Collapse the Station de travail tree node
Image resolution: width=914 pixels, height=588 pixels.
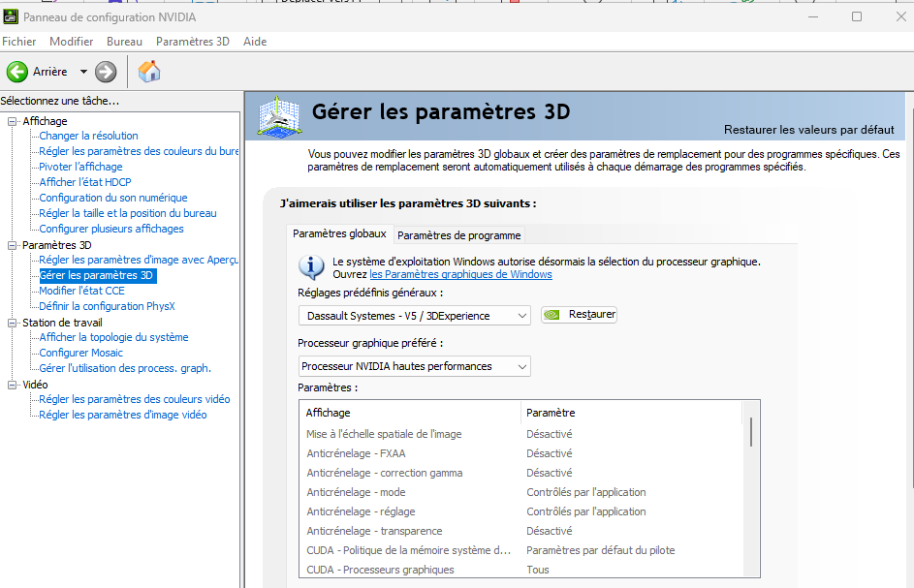13,323
